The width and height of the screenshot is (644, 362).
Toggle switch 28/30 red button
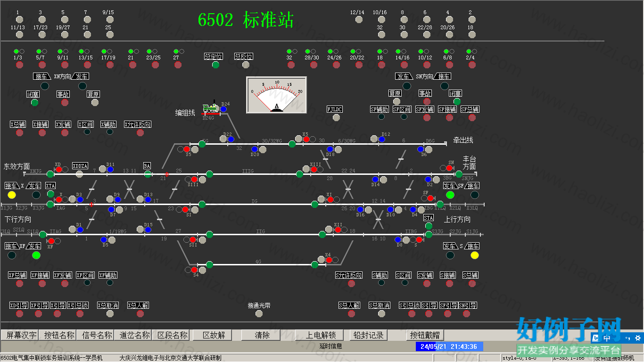[x=314, y=65]
